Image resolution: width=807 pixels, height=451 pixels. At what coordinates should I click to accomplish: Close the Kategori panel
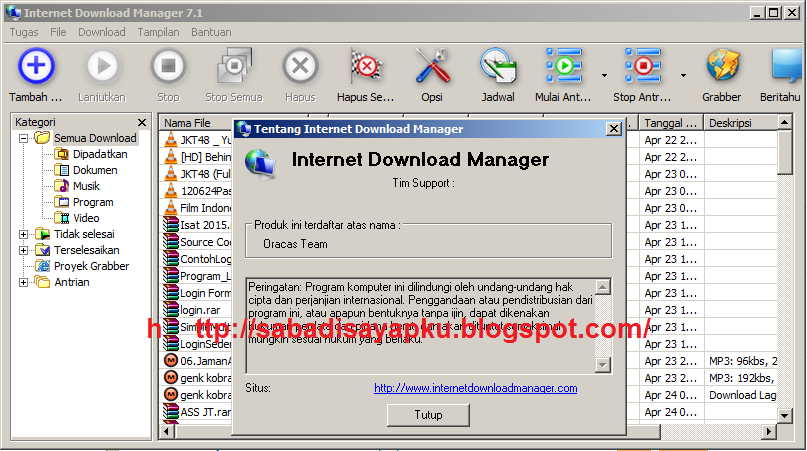[x=142, y=123]
